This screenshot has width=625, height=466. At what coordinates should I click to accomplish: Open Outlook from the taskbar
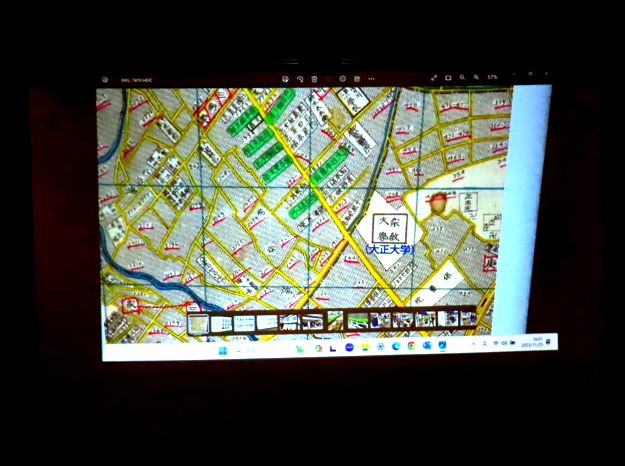[x=426, y=346]
